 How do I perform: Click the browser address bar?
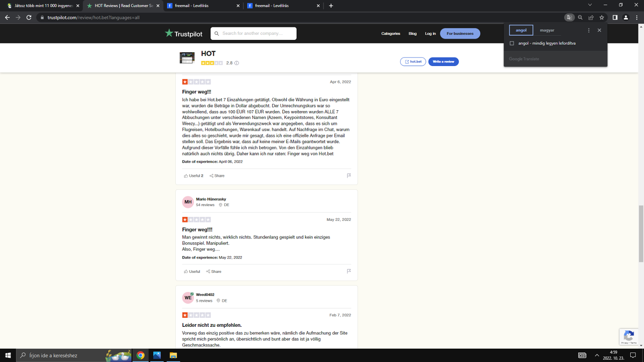(301, 18)
